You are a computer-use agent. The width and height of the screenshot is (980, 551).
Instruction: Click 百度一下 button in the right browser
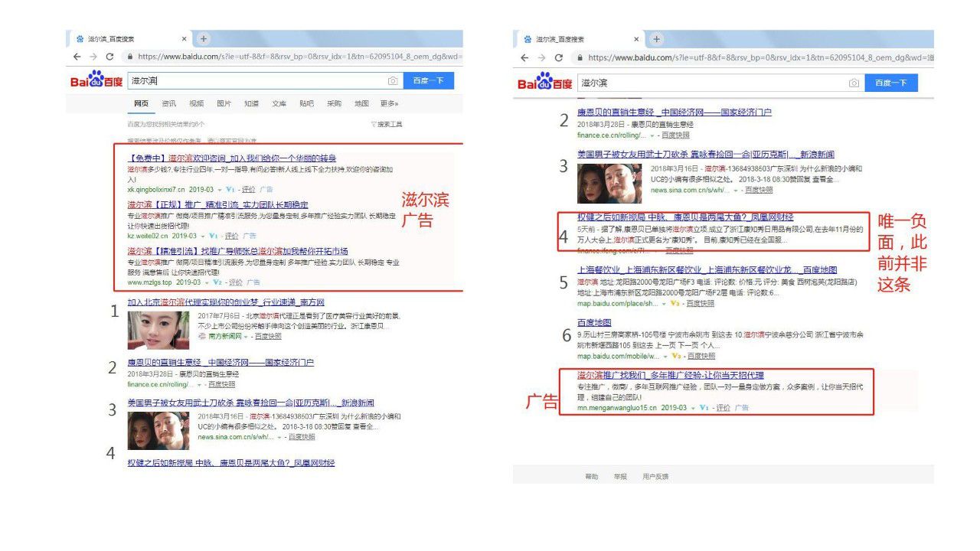pyautogui.click(x=891, y=83)
